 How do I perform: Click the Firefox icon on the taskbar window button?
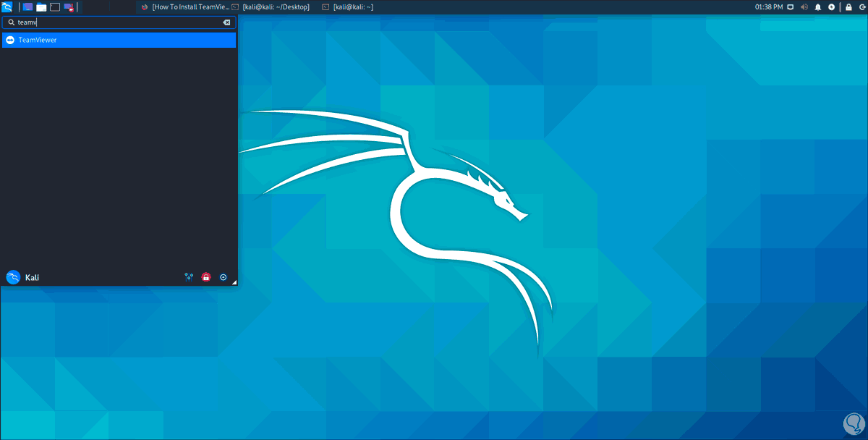pyautogui.click(x=145, y=7)
